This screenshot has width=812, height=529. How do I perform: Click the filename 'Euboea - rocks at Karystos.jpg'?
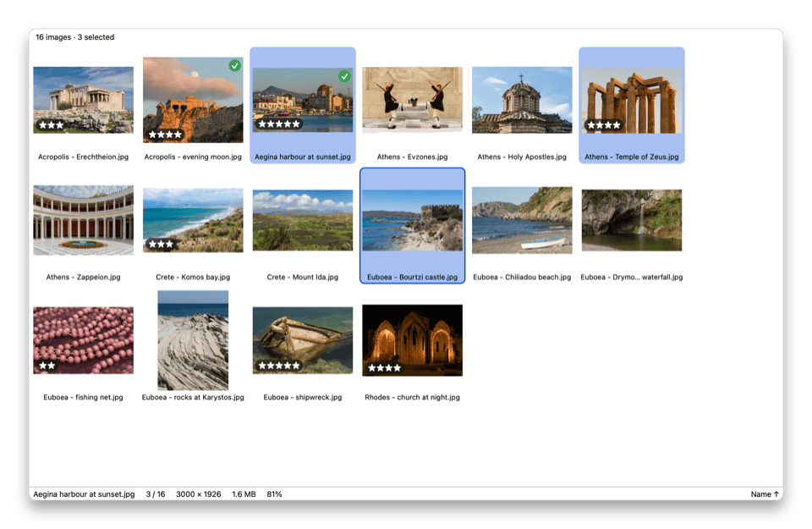193,398
